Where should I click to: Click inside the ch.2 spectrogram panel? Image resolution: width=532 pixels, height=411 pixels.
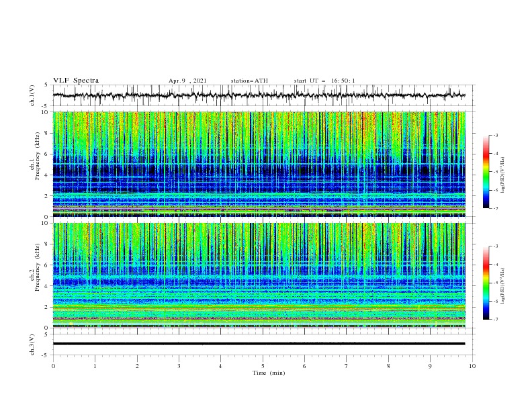coord(259,275)
